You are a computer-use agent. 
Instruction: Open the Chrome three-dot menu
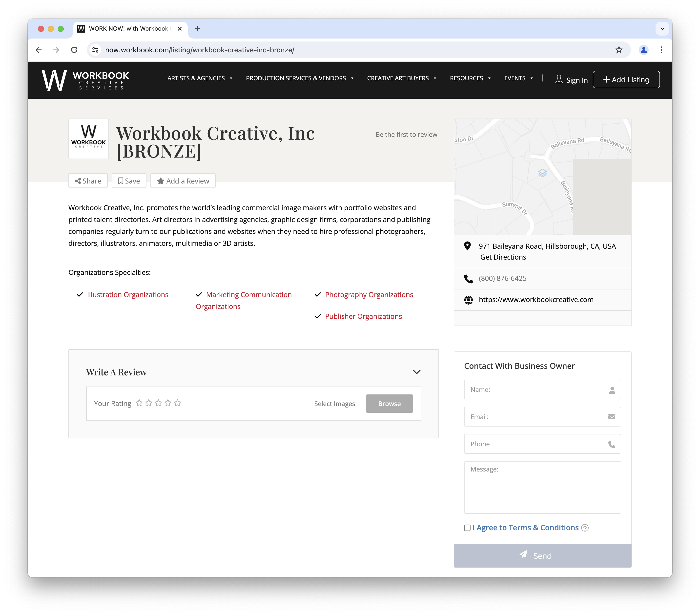point(661,50)
